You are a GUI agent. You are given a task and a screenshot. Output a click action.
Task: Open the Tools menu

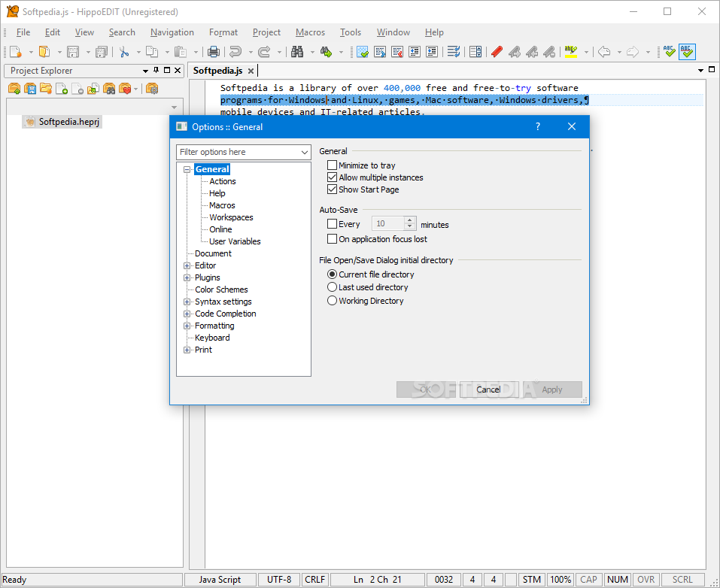coord(351,32)
